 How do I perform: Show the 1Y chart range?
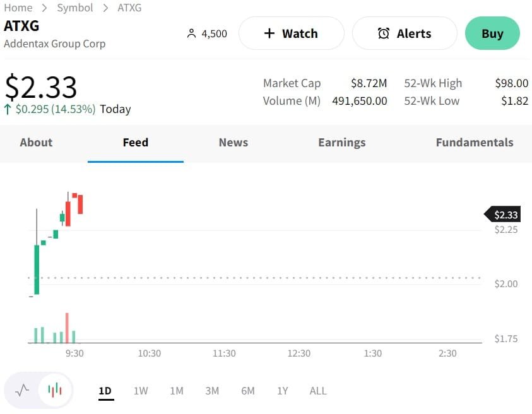click(x=282, y=391)
